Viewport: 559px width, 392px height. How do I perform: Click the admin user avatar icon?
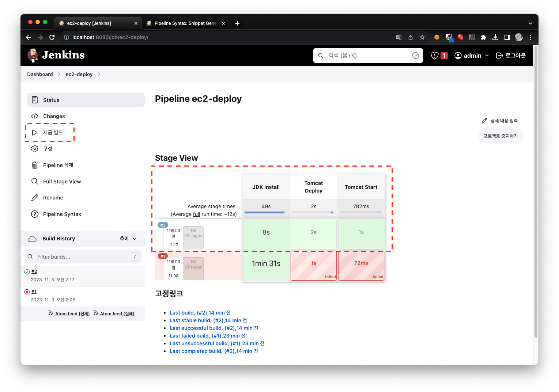(458, 56)
